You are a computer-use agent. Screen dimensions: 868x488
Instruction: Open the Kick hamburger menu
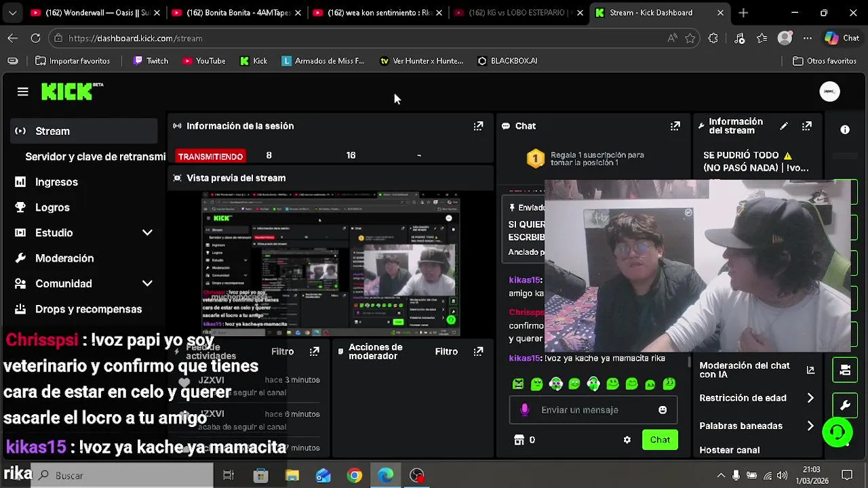tap(22, 91)
